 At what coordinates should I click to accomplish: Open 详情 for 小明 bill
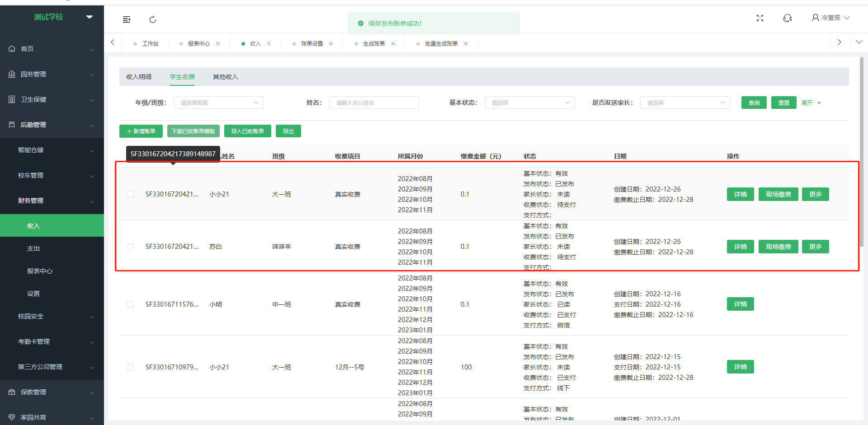[741, 304]
